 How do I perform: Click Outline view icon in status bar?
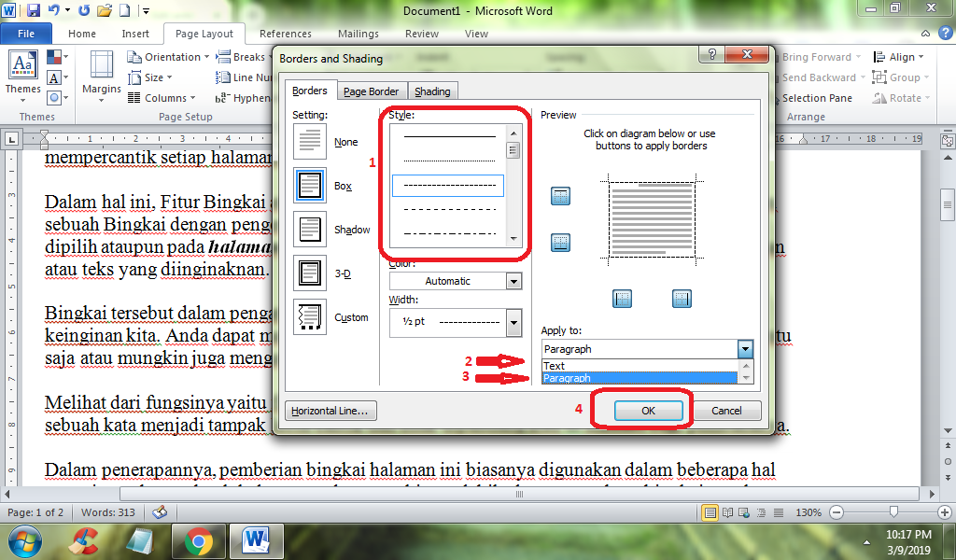point(760,512)
